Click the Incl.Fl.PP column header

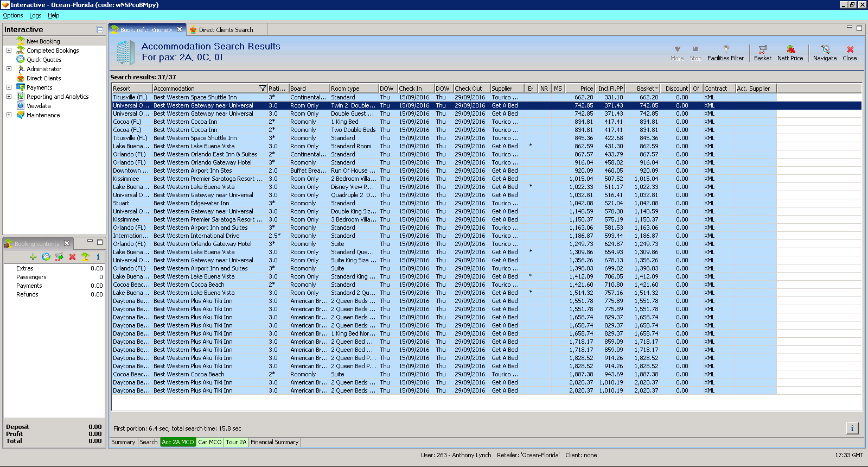[x=610, y=89]
